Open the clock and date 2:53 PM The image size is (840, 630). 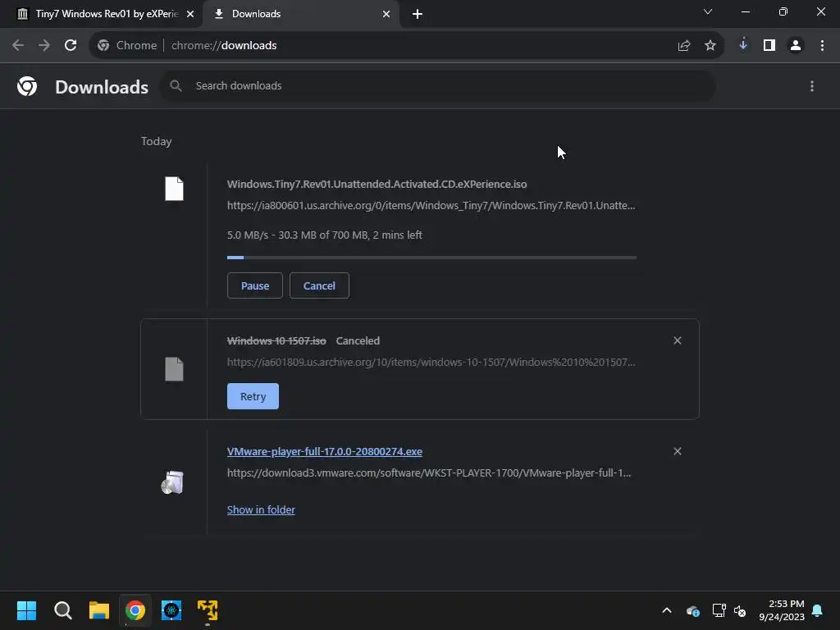click(782, 610)
